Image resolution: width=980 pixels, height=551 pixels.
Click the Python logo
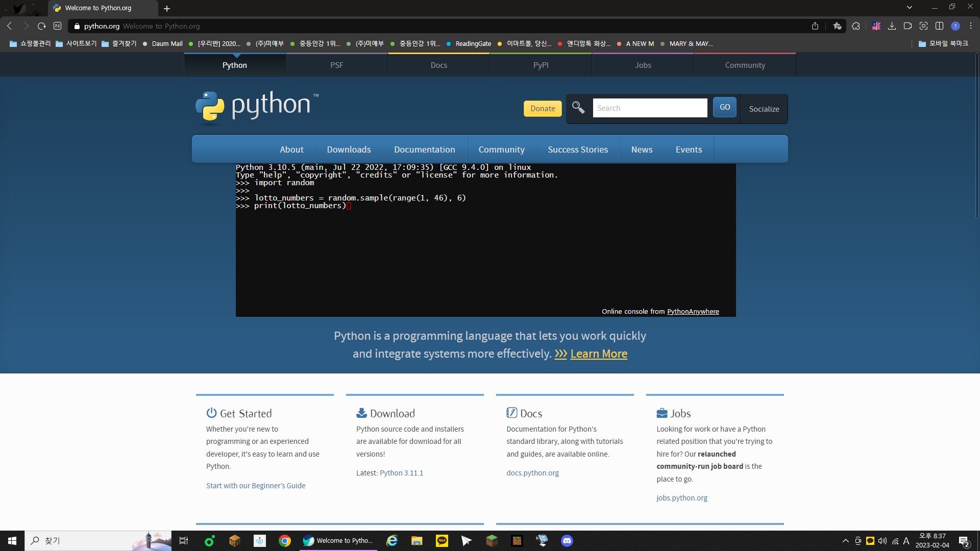pos(257,107)
